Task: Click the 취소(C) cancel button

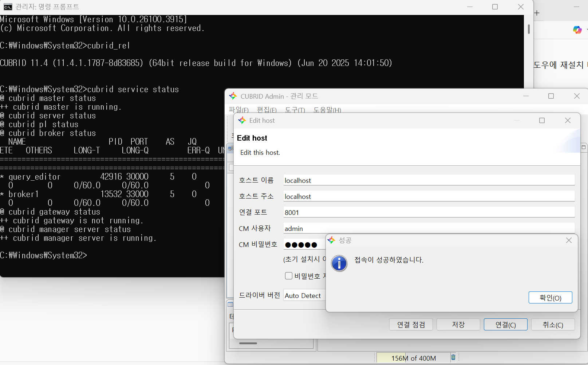Action: [x=553, y=325]
